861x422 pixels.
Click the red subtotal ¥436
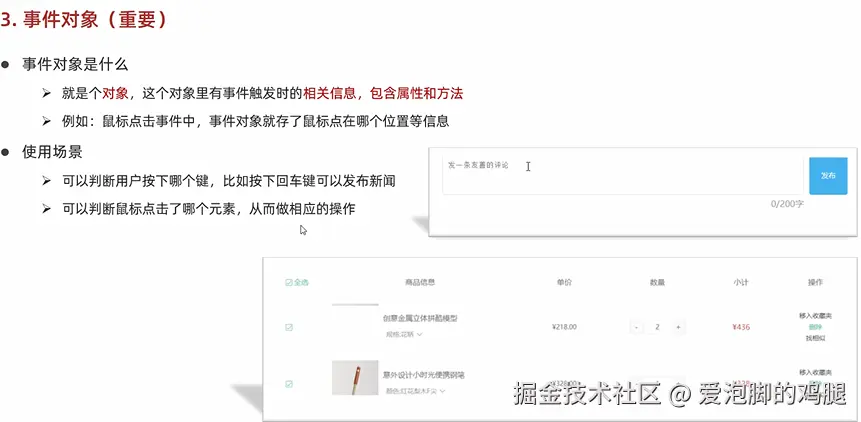point(741,328)
